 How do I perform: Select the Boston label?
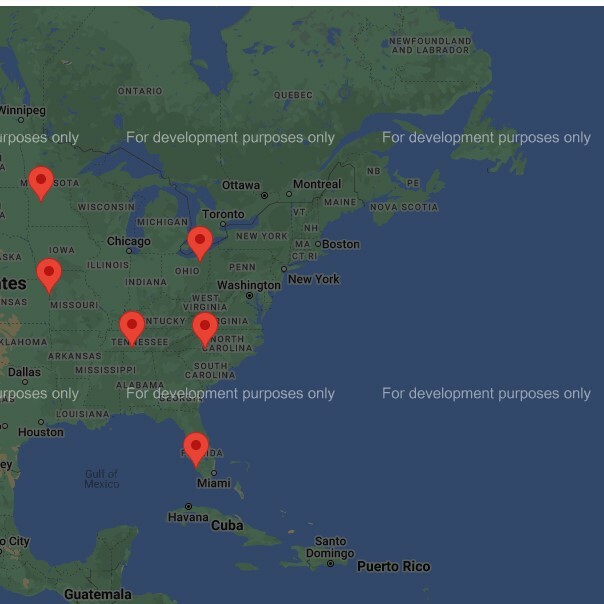tap(341, 244)
